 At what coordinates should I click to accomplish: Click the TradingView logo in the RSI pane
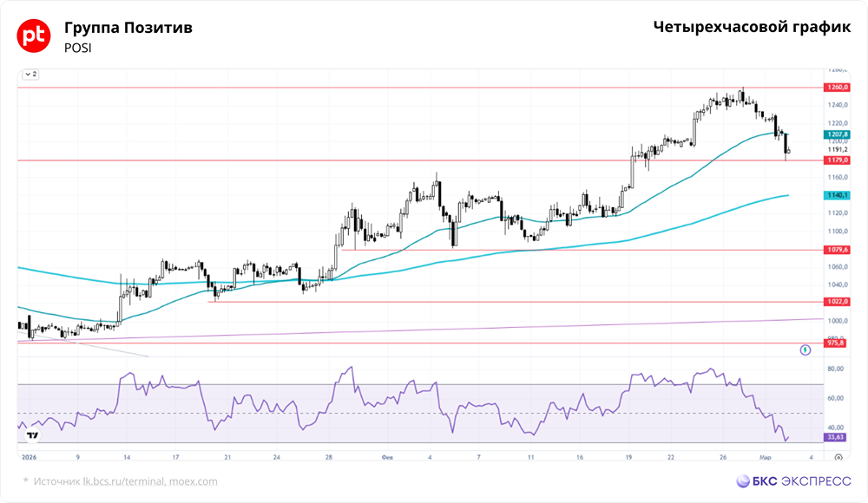tap(33, 435)
